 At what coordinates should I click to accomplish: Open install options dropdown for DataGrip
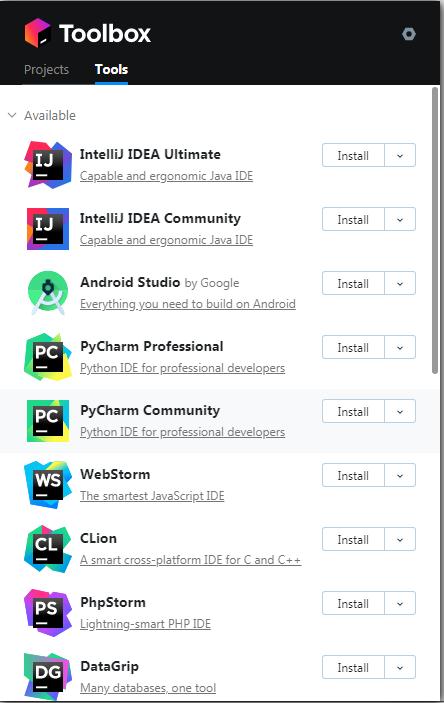pyautogui.click(x=400, y=668)
